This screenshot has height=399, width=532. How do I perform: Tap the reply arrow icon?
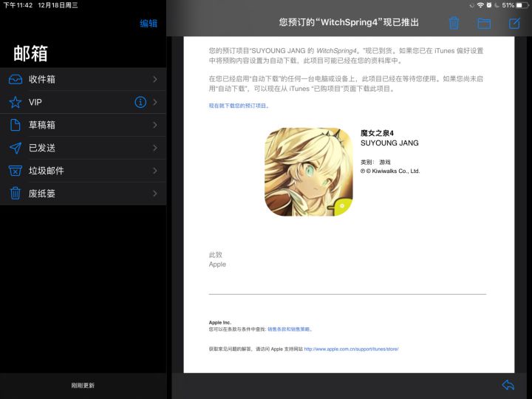coord(508,385)
